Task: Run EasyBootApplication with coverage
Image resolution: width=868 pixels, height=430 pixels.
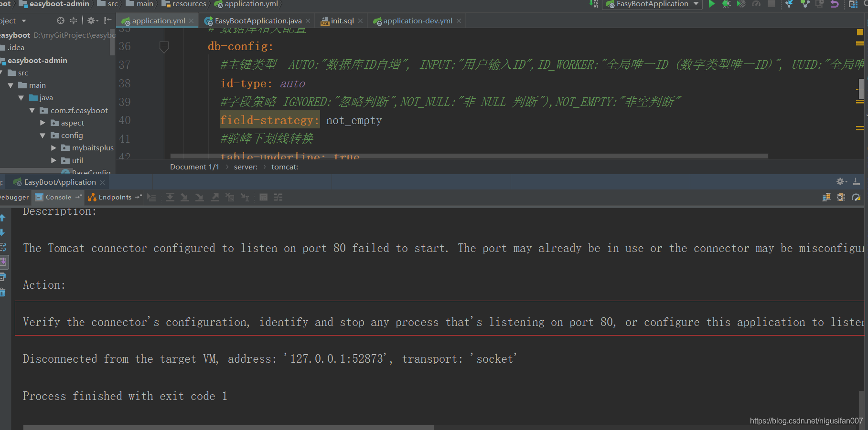Action: 741,4
